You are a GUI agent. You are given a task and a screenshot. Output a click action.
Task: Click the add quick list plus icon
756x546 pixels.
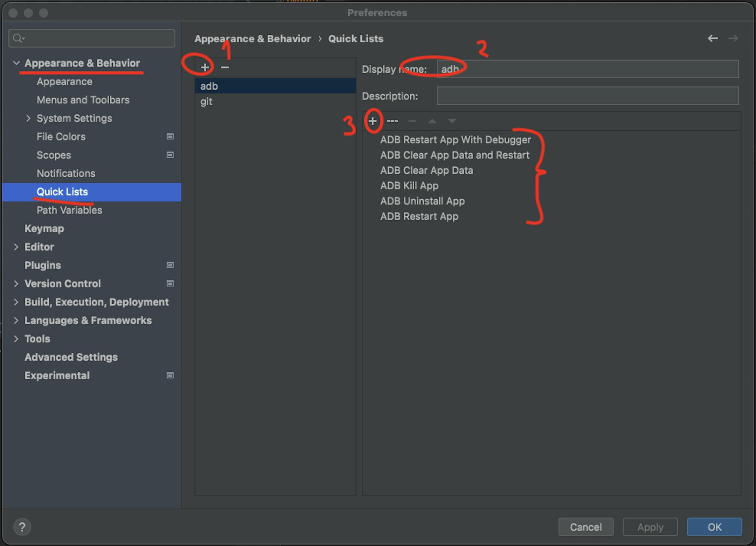point(205,67)
